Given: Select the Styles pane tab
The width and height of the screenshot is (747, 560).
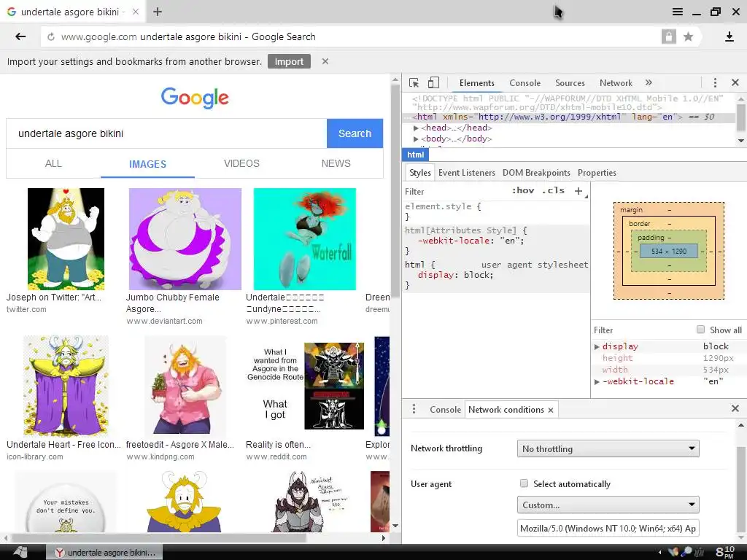Looking at the screenshot, I should pos(419,172).
